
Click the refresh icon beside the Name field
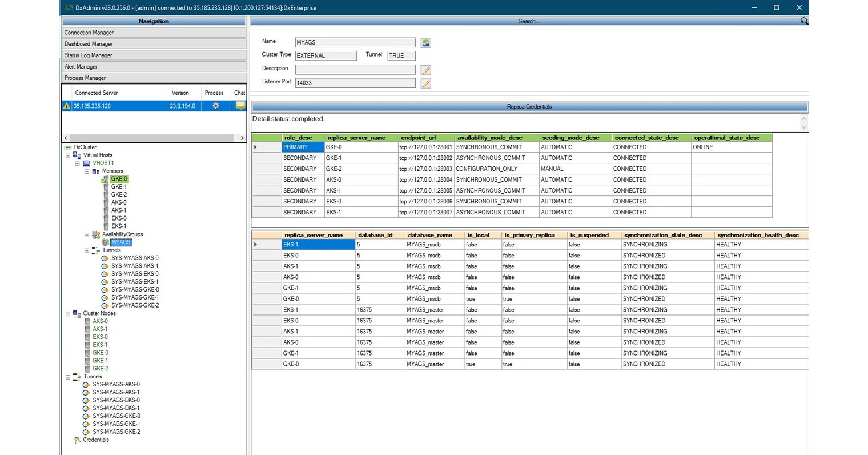click(425, 42)
